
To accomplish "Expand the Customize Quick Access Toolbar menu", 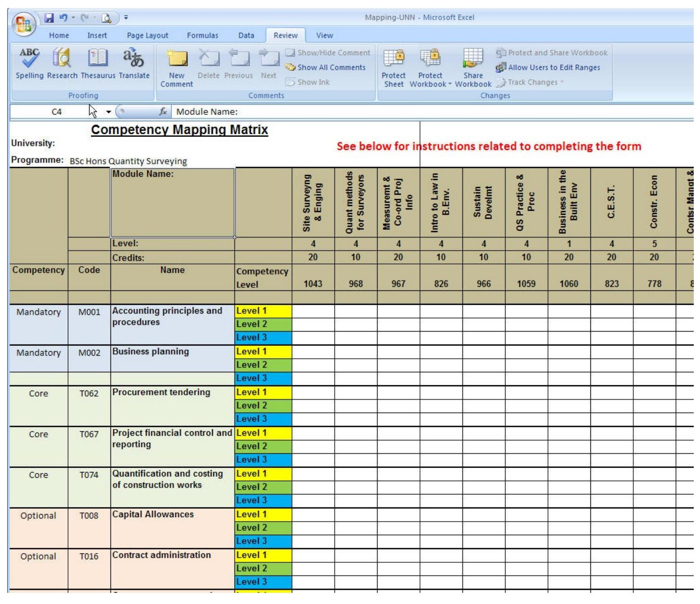I will 126,18.
